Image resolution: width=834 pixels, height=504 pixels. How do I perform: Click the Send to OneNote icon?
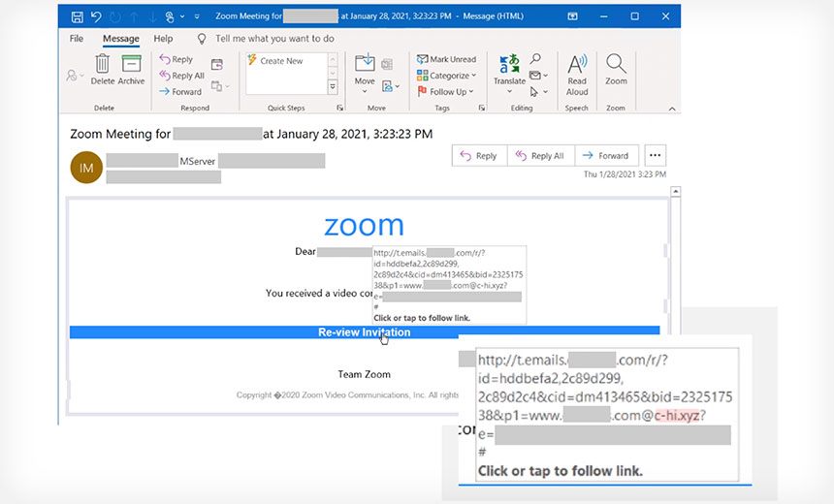[387, 64]
